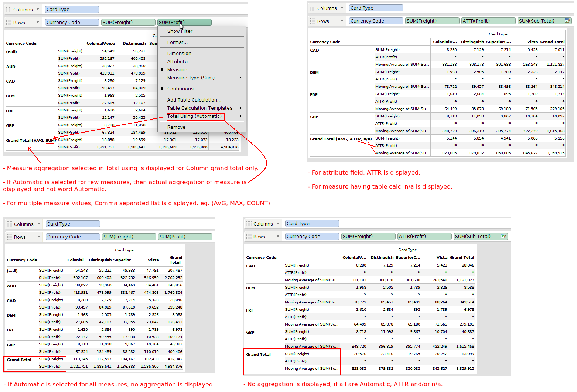Click the Columns shelf icon in the upper-left screenshot
The width and height of the screenshot is (577, 392).
point(9,10)
